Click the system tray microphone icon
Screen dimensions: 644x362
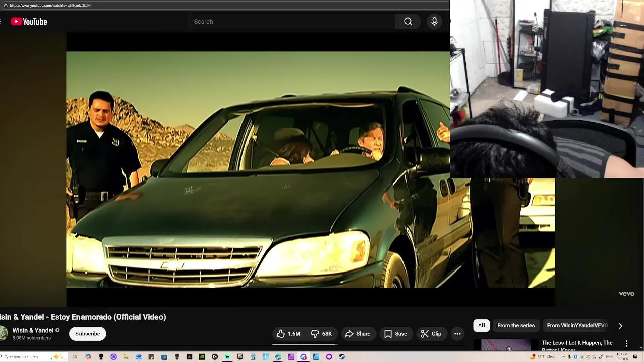569,357
